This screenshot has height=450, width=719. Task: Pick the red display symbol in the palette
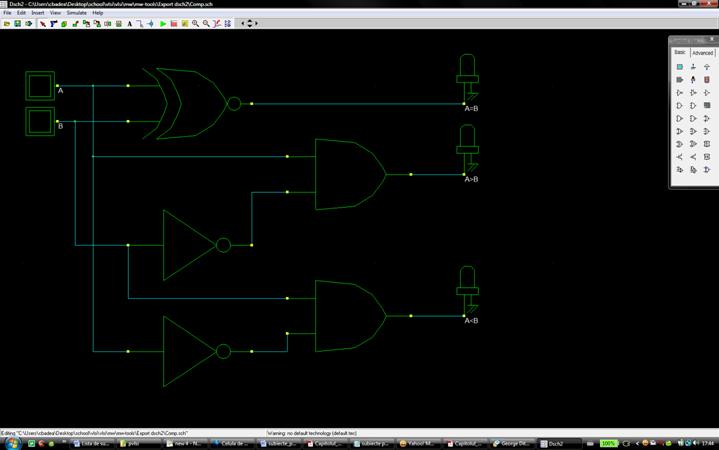tap(707, 80)
